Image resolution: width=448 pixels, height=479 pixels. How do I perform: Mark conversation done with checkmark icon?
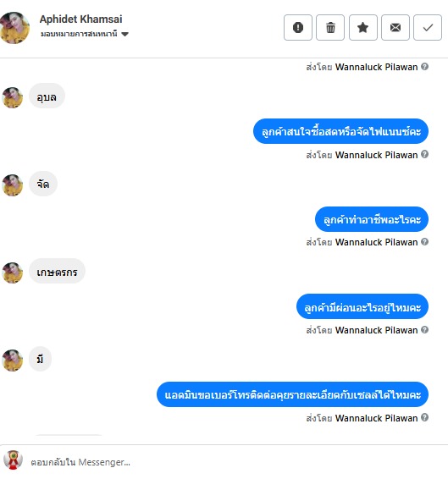[x=428, y=27]
